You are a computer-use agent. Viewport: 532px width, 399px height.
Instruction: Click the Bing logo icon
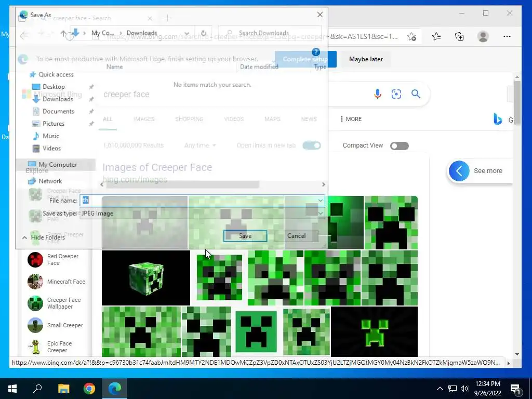[498, 119]
